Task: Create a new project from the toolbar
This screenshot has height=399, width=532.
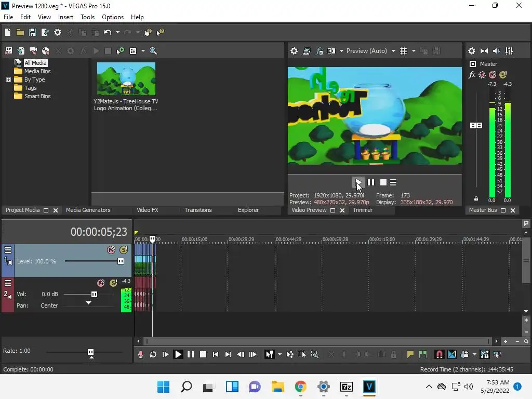Action: [x=8, y=32]
